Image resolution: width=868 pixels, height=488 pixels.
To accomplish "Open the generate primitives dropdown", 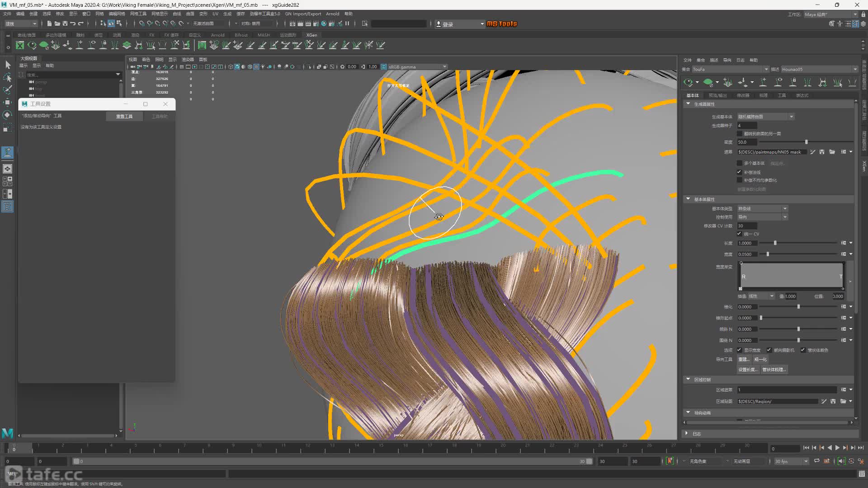I will (765, 117).
